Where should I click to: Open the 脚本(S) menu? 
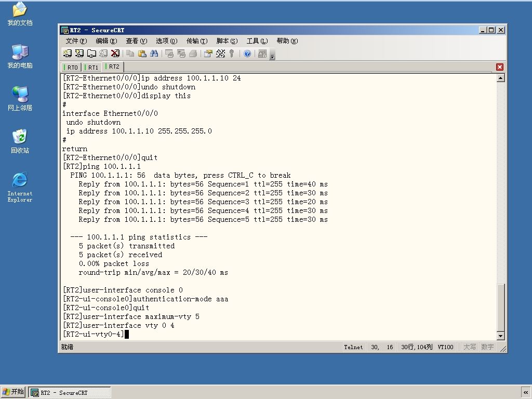pyautogui.click(x=227, y=41)
